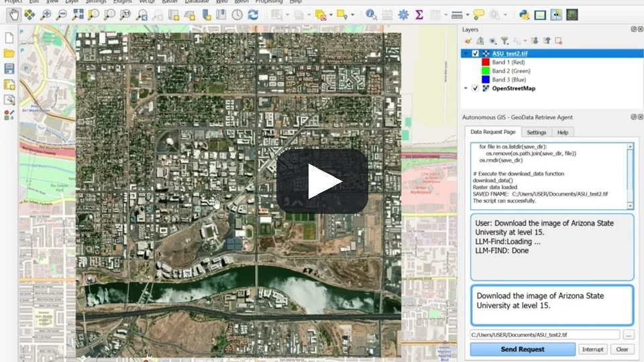Open Processing Toolbox gear icon
Viewport: 644px width, 362px height.
(403, 15)
